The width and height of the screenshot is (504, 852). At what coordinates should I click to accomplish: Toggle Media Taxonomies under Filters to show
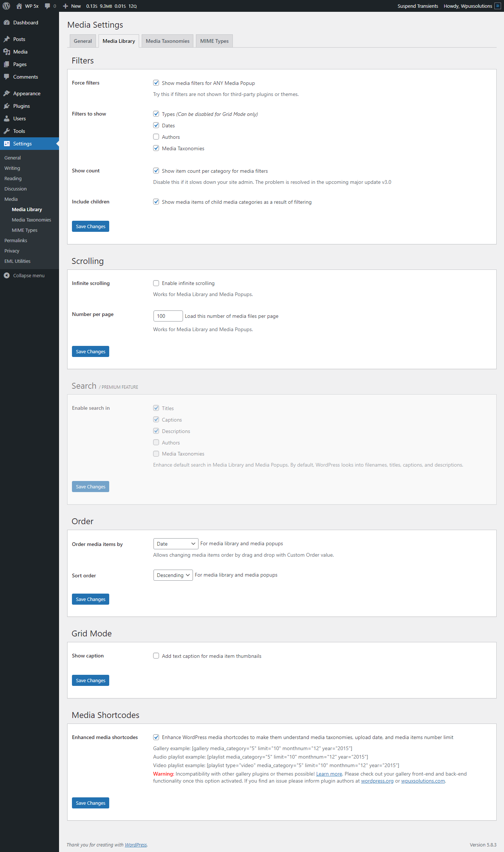click(x=156, y=148)
